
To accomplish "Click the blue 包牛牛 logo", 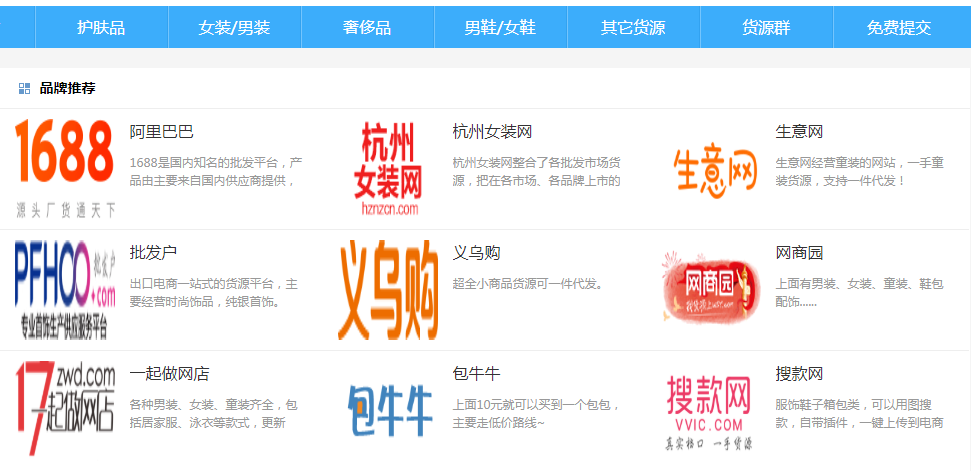I will [x=390, y=410].
